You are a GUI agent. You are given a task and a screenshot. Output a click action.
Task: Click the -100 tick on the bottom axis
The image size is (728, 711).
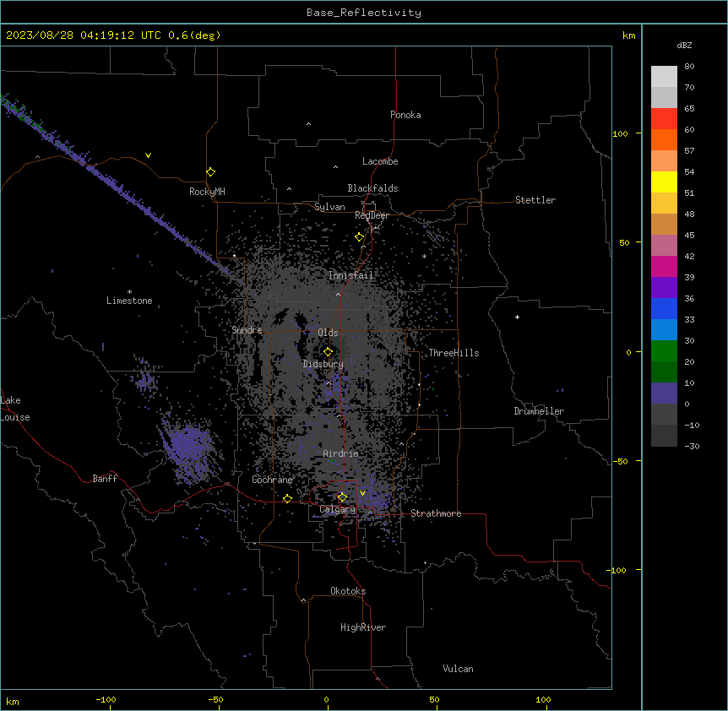[x=106, y=699]
